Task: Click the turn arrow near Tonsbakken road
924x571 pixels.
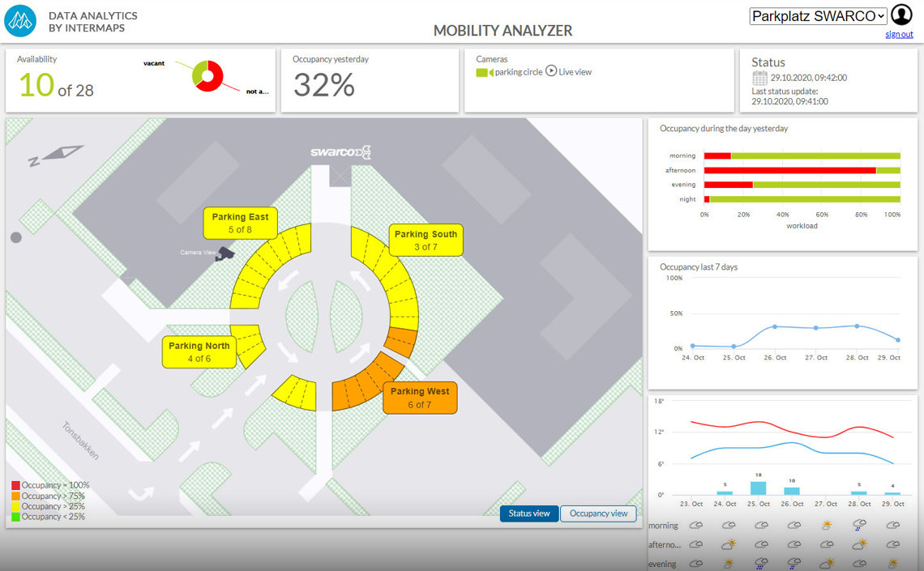Action: tap(141, 493)
